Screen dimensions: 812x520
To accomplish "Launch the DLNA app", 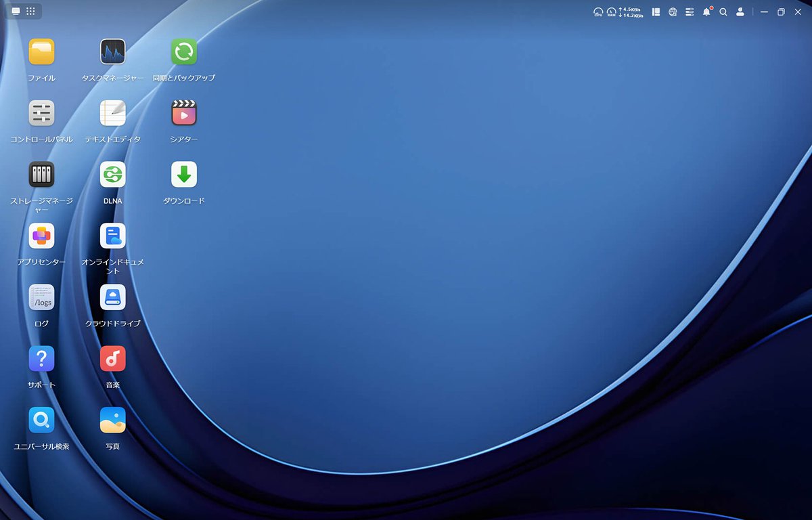I will point(112,175).
